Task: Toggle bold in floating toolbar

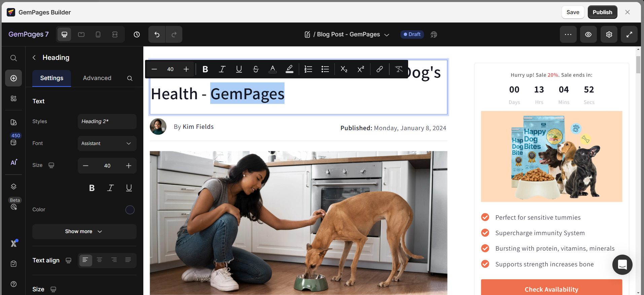Action: click(x=205, y=69)
